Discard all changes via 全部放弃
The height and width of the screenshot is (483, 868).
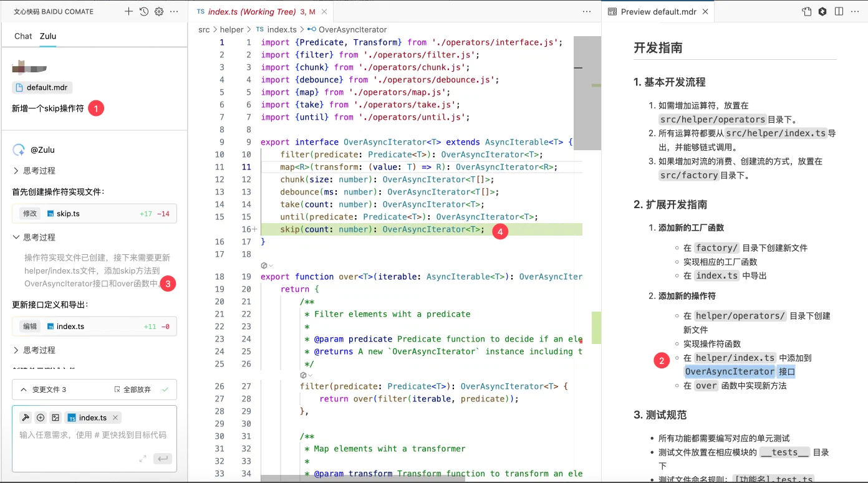tap(132, 390)
